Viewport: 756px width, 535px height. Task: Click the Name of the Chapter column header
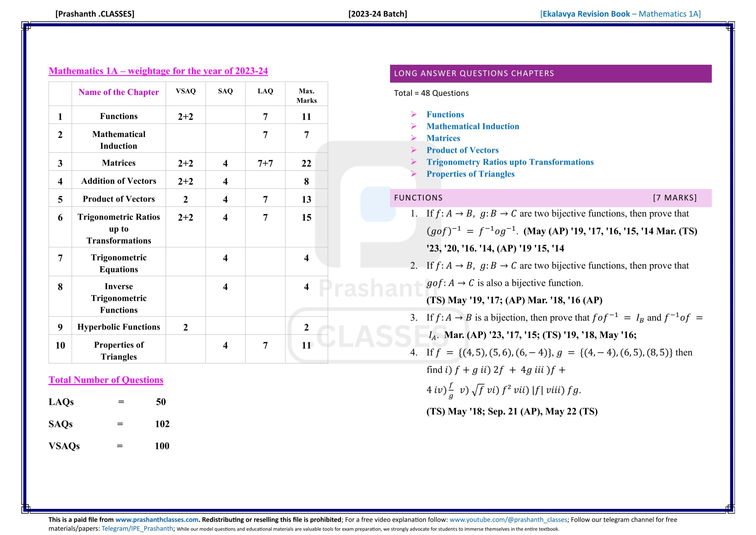(x=118, y=92)
